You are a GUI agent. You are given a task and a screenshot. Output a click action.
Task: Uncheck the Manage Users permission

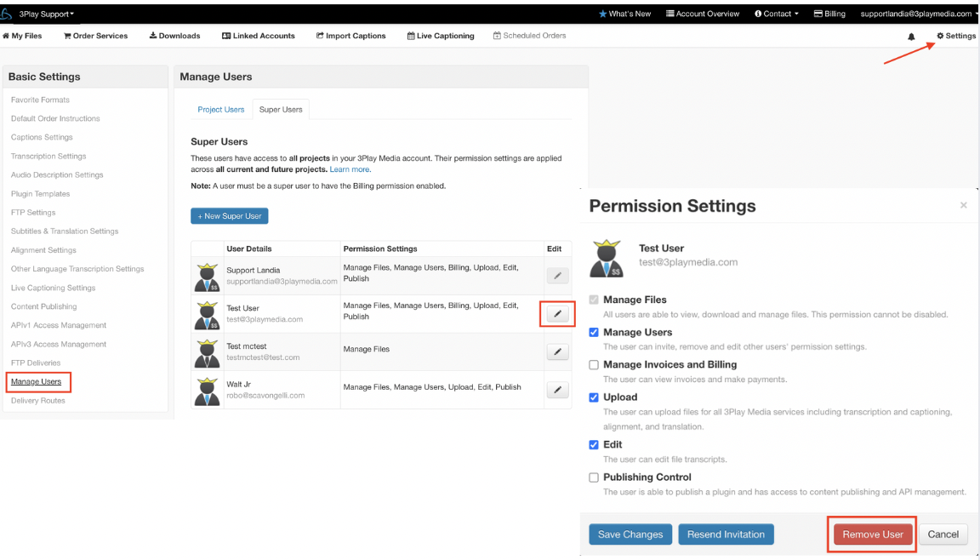594,333
